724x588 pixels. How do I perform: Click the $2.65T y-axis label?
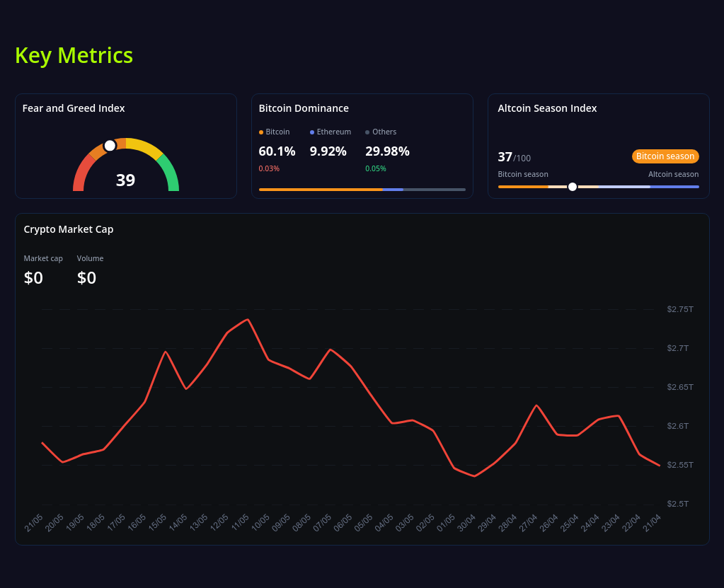(x=679, y=387)
